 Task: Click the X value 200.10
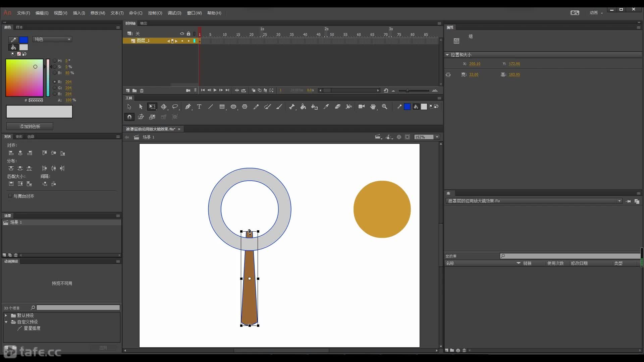(x=475, y=64)
